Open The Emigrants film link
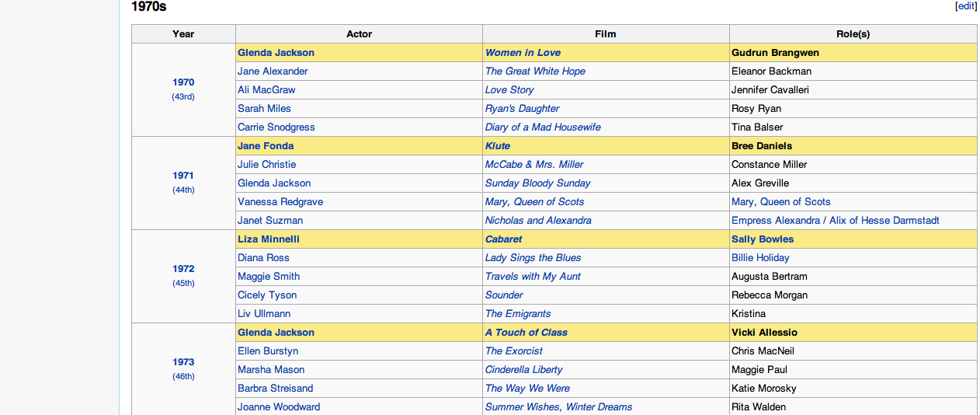The image size is (980, 415). pos(518,314)
